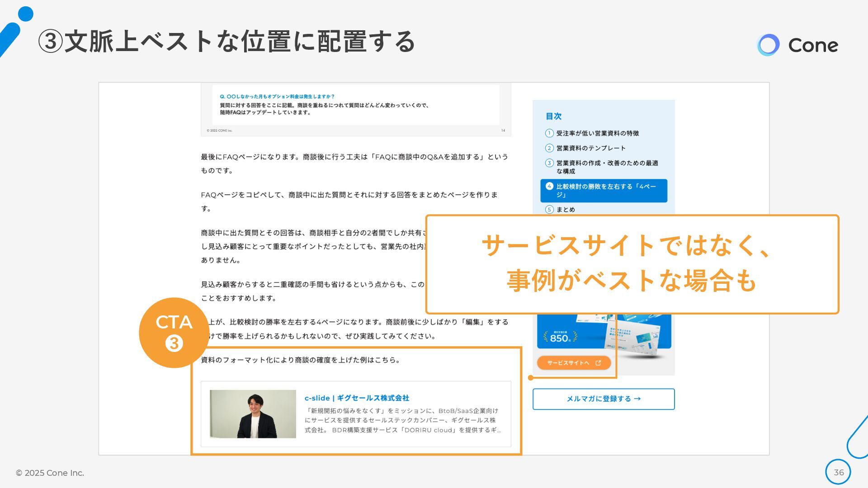Click メルマガに登録する button
868x488 pixels.
[x=604, y=399]
